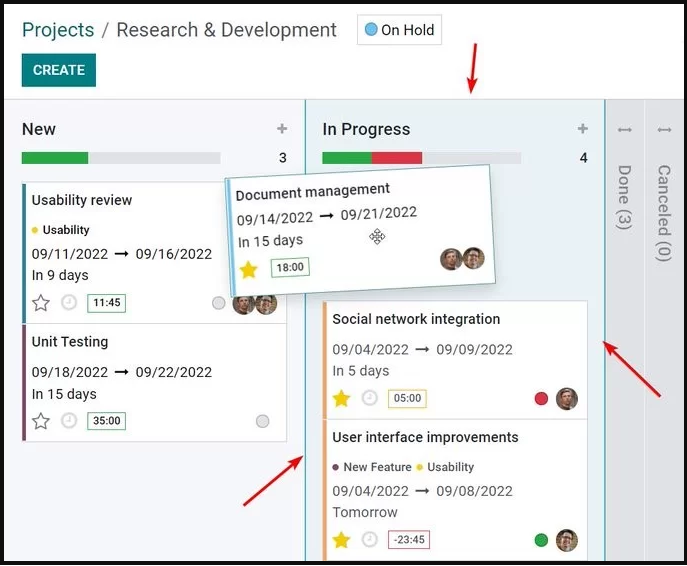The image size is (687, 566).
Task: Open clock activity icon on Usability review
Action: [69, 302]
